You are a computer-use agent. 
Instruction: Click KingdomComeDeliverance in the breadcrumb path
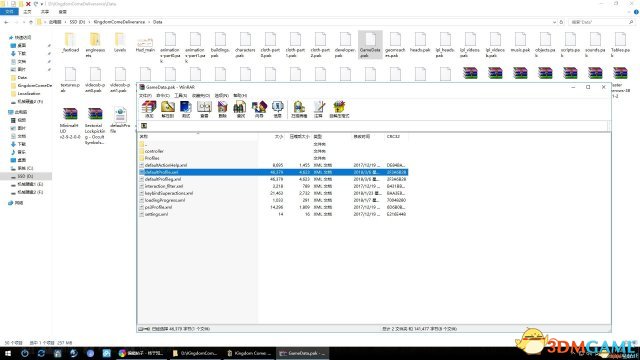[x=119, y=22]
